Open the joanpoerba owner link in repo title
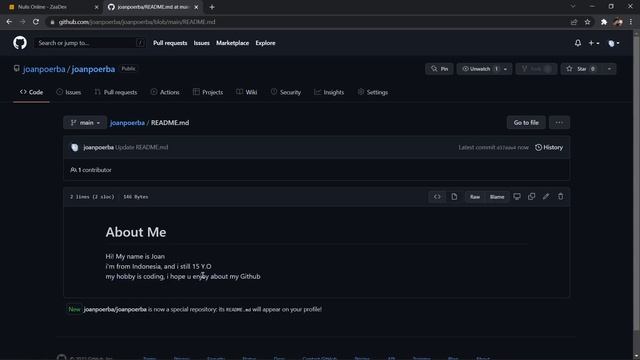 click(x=44, y=69)
